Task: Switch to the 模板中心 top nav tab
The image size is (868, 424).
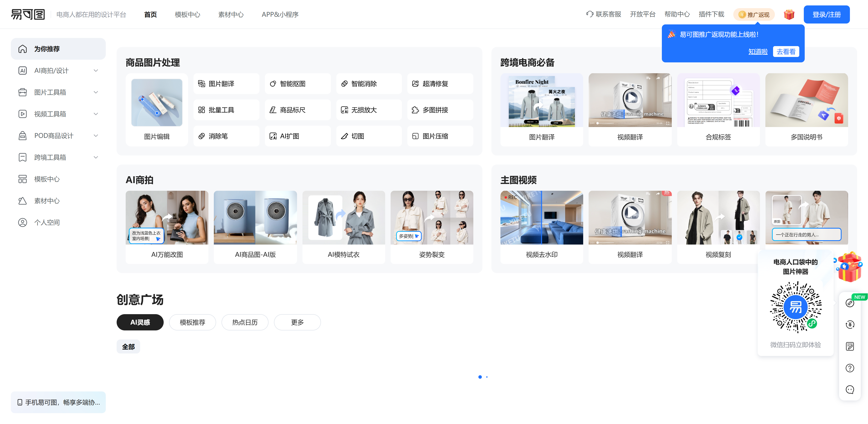Action: point(187,14)
